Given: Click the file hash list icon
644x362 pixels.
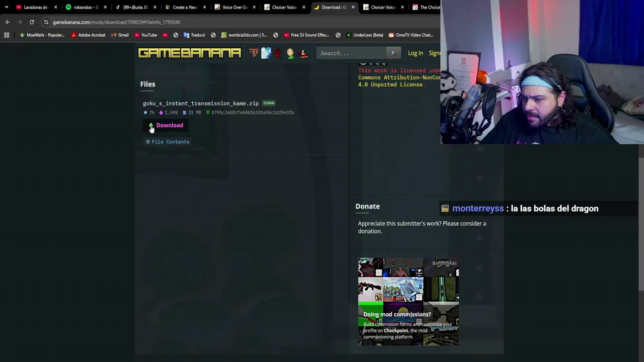Looking at the screenshot, I should coord(208,113).
